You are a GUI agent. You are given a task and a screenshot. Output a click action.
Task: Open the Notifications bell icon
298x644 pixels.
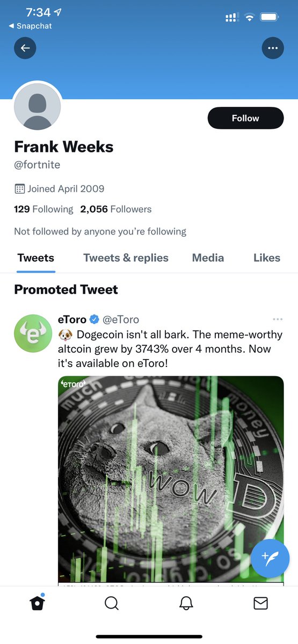186,604
